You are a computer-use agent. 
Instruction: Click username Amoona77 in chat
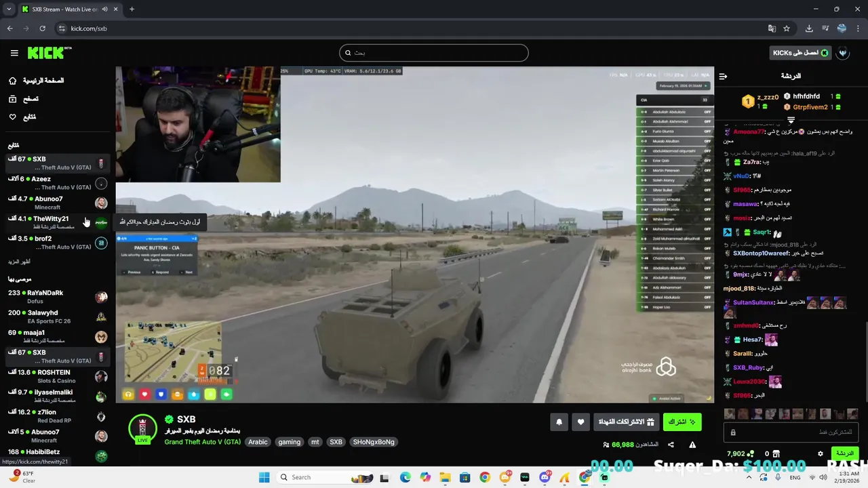click(x=749, y=131)
